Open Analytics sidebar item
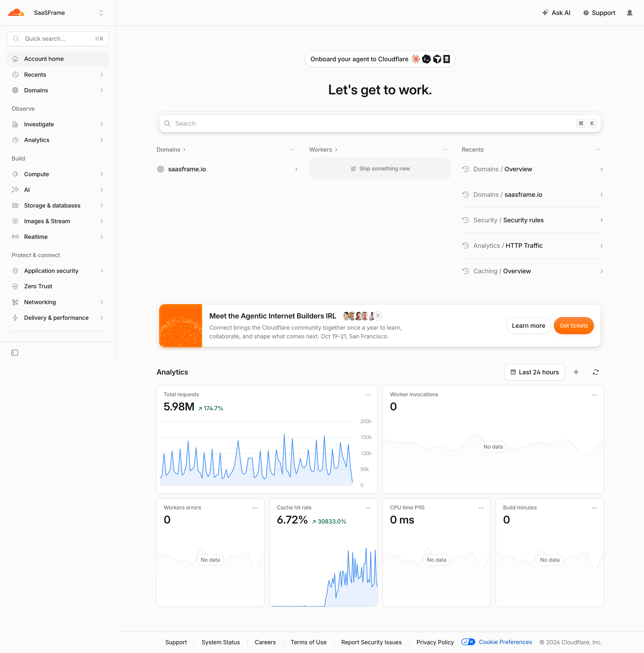The image size is (644, 653). (58, 140)
